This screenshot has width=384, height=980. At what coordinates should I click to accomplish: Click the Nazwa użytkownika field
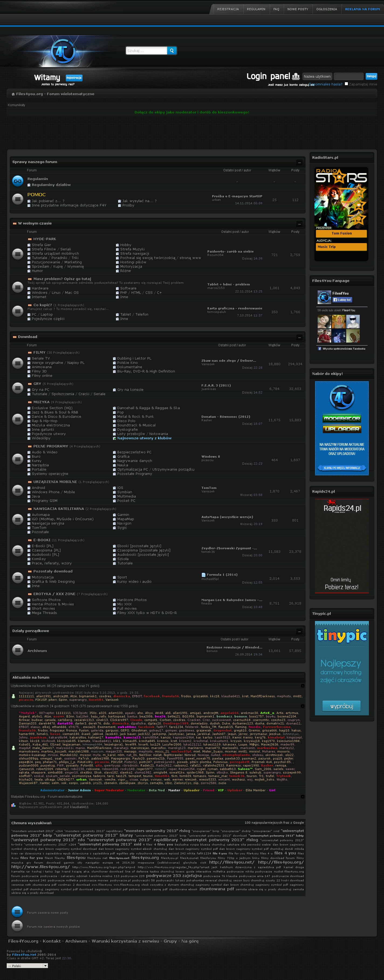[x=317, y=77]
